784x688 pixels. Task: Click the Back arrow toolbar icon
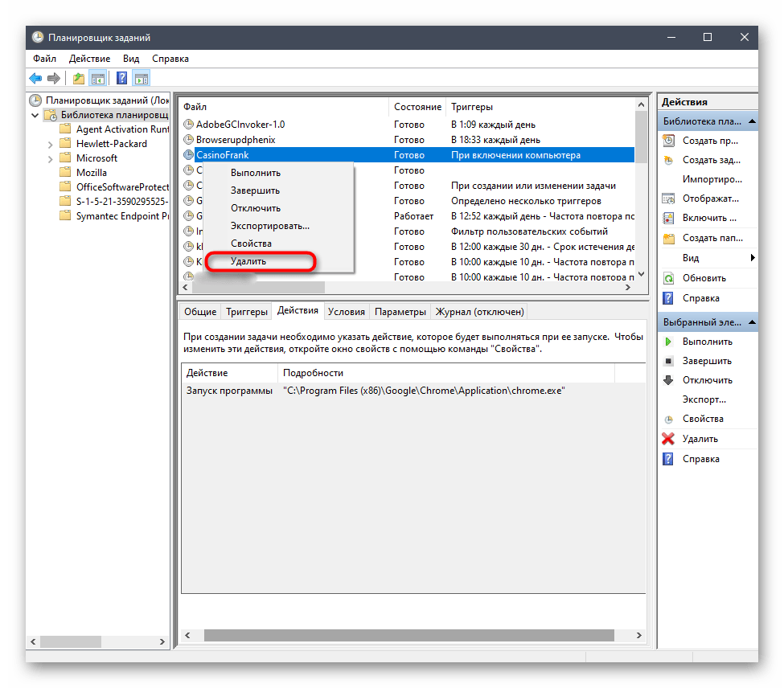click(35, 79)
